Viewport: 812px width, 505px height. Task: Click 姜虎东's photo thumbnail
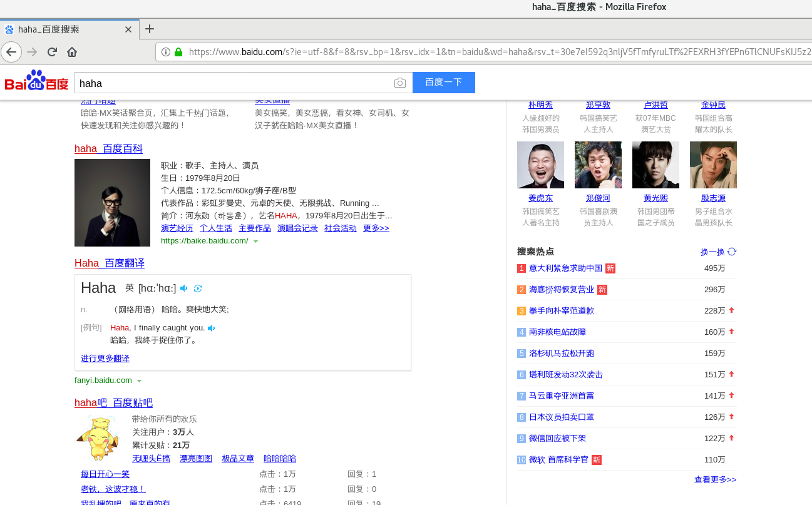click(540, 165)
